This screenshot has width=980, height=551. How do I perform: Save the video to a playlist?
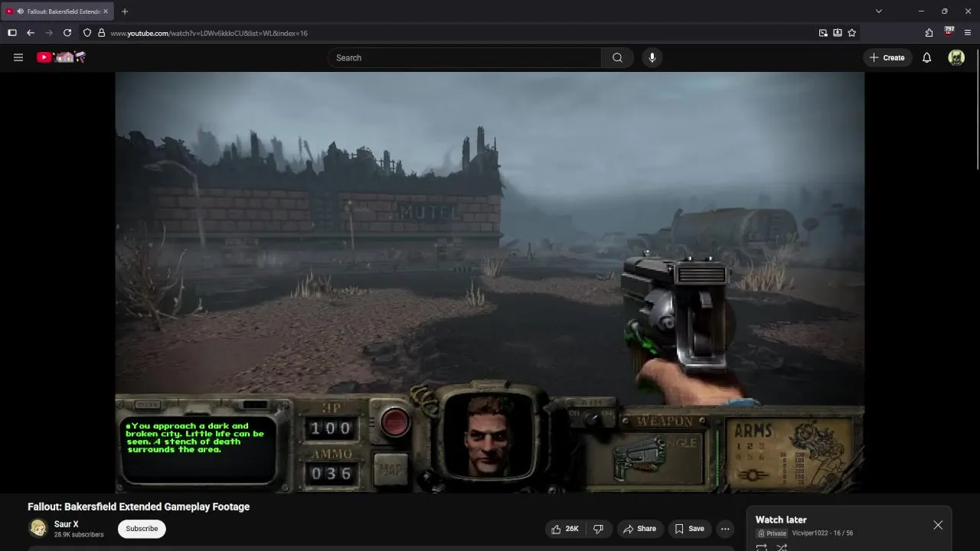(x=689, y=529)
